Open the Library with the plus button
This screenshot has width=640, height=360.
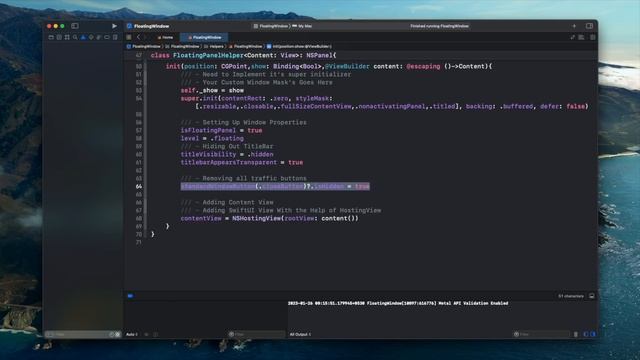coord(574,26)
